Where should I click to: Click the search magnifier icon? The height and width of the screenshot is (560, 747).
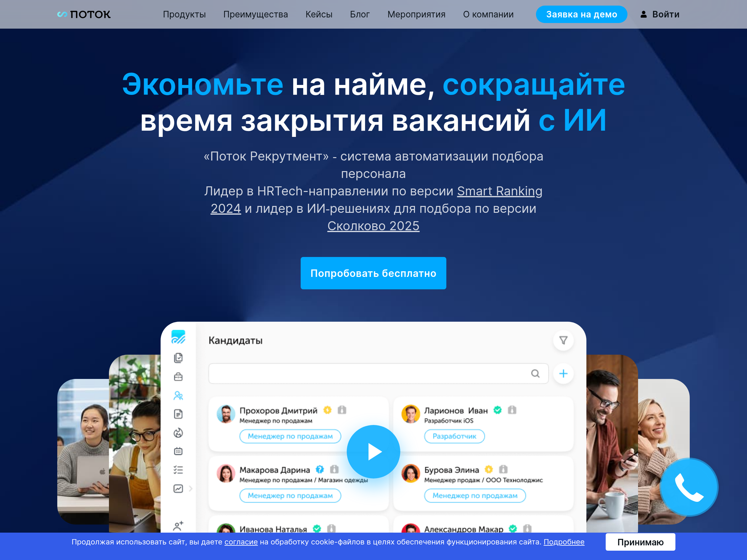(535, 374)
